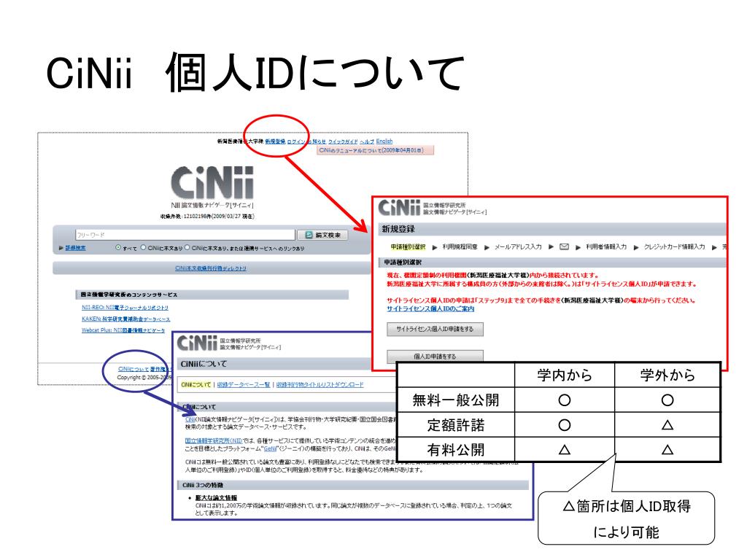
Task: Open the CiNiiのリニューアルについて notice
Action: tap(376, 150)
